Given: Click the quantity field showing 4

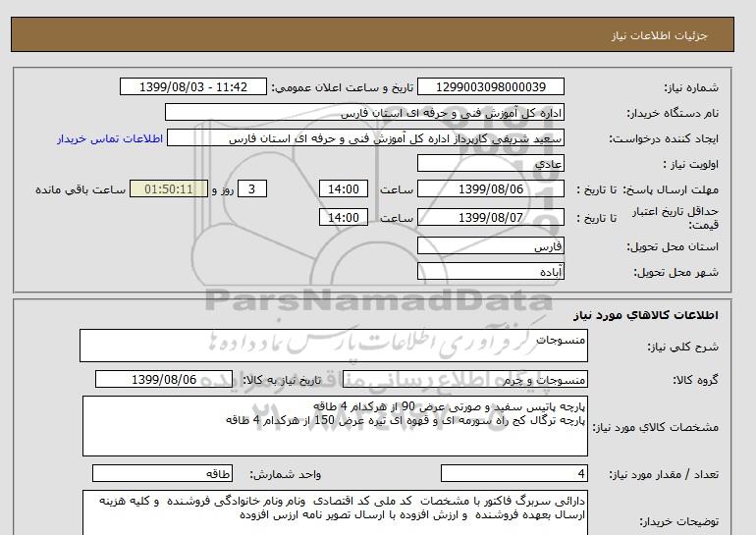Looking at the screenshot, I should click(513, 474).
